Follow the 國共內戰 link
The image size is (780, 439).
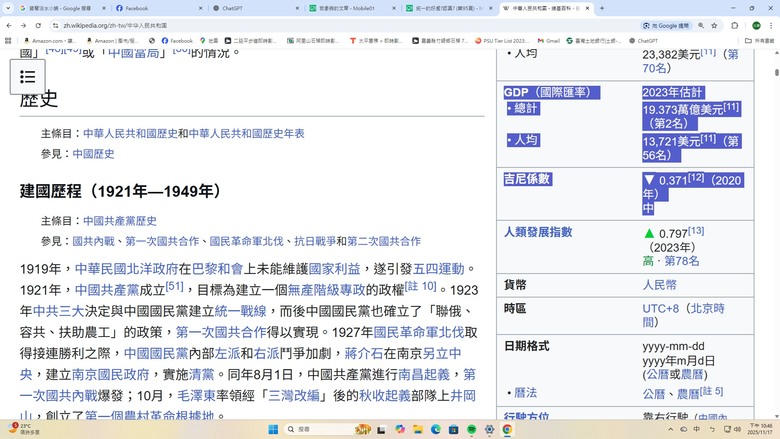click(x=94, y=241)
